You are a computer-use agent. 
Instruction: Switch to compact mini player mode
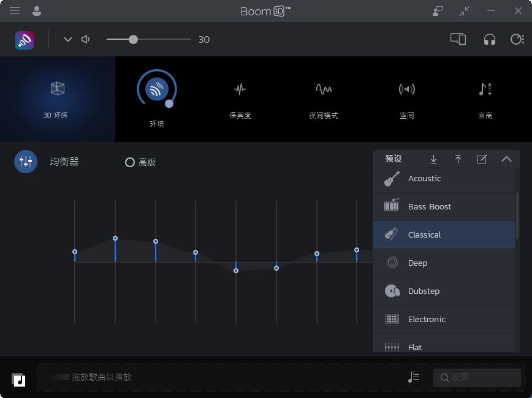coord(465,11)
